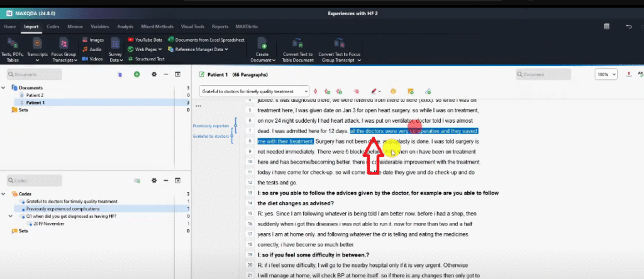Click emoticode smiley icon
644x279 pixels.
[x=393, y=91]
